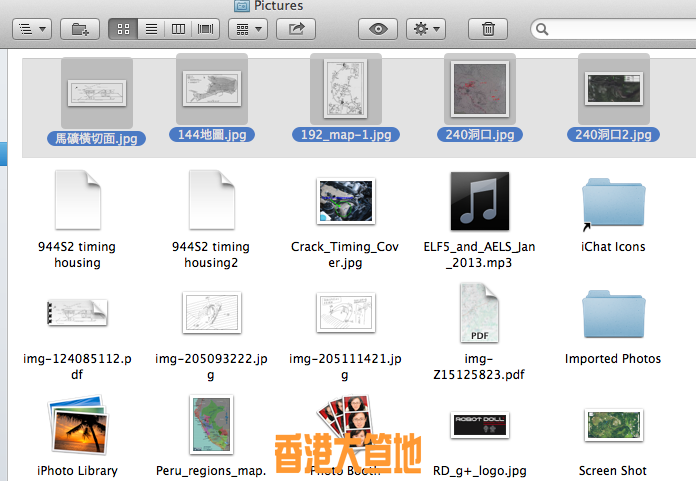Select the 馬礦橫切面.jpg thumbnail
This screenshot has height=481, width=696.
pos(97,93)
